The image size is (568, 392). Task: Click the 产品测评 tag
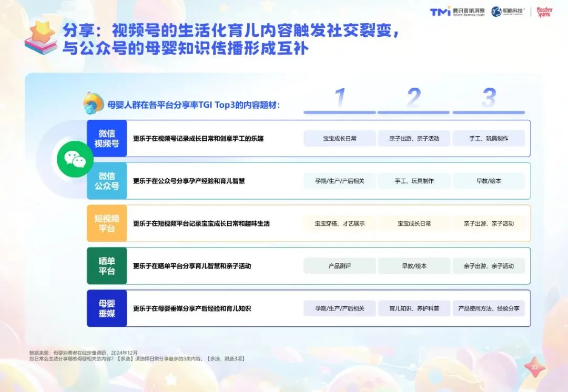pos(340,266)
